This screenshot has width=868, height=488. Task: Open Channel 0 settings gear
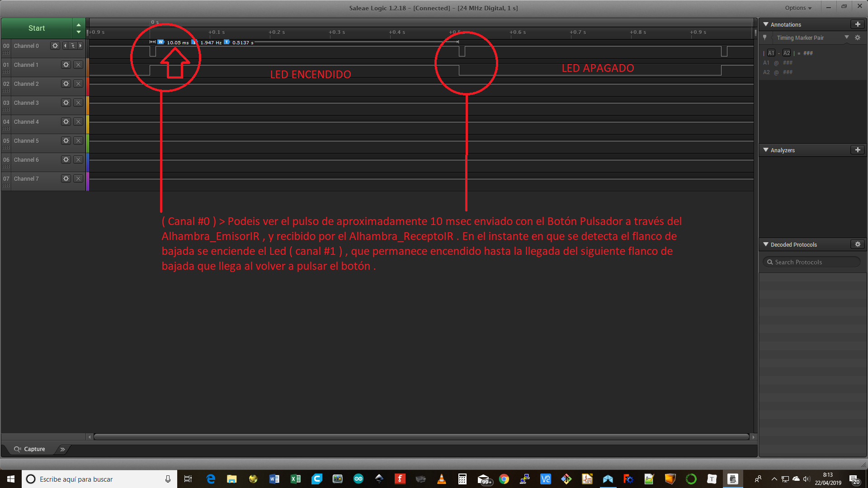pos(55,46)
